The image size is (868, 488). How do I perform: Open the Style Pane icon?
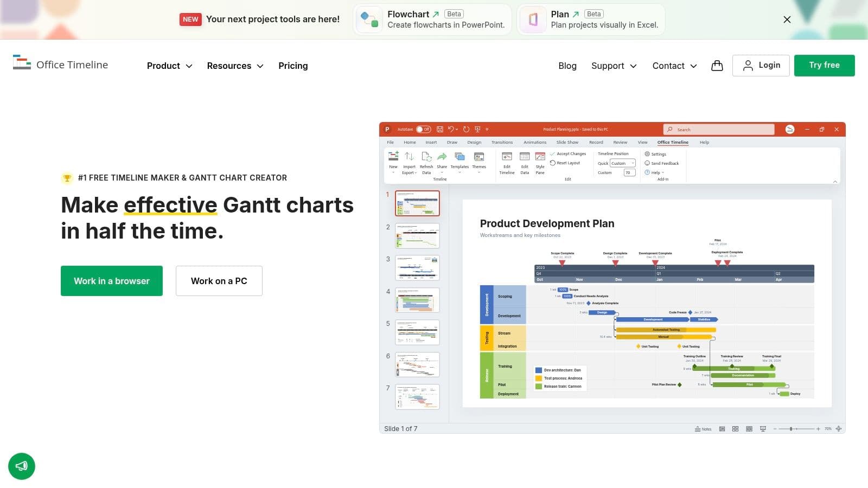click(540, 157)
